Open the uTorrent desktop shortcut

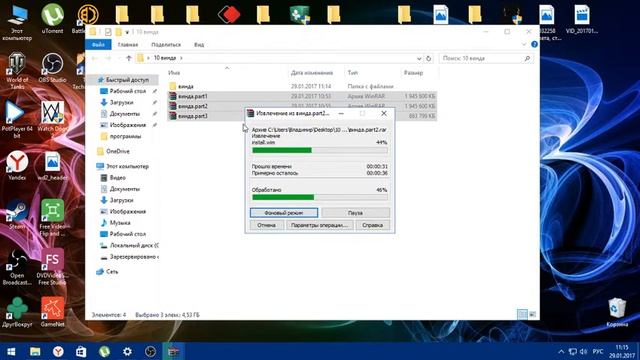coord(52,18)
